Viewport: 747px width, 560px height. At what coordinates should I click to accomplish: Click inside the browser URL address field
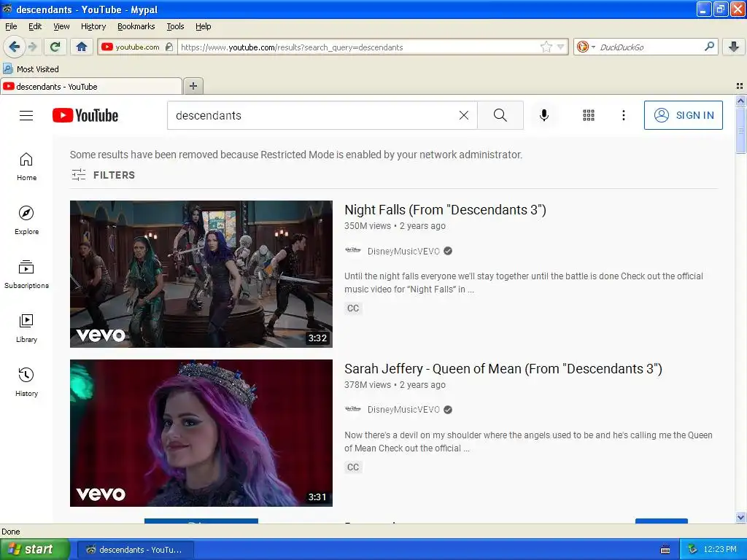(x=360, y=47)
